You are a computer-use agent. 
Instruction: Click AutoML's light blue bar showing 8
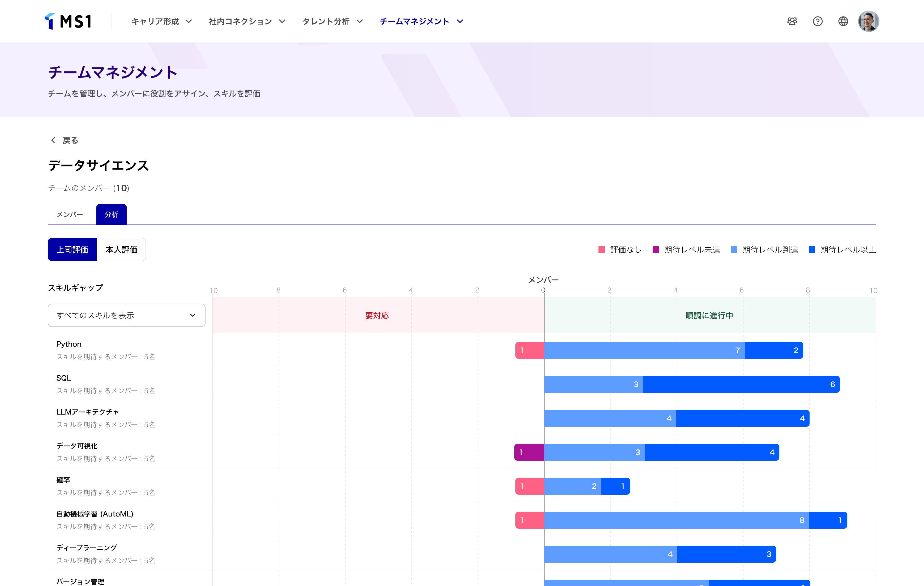[677, 520]
